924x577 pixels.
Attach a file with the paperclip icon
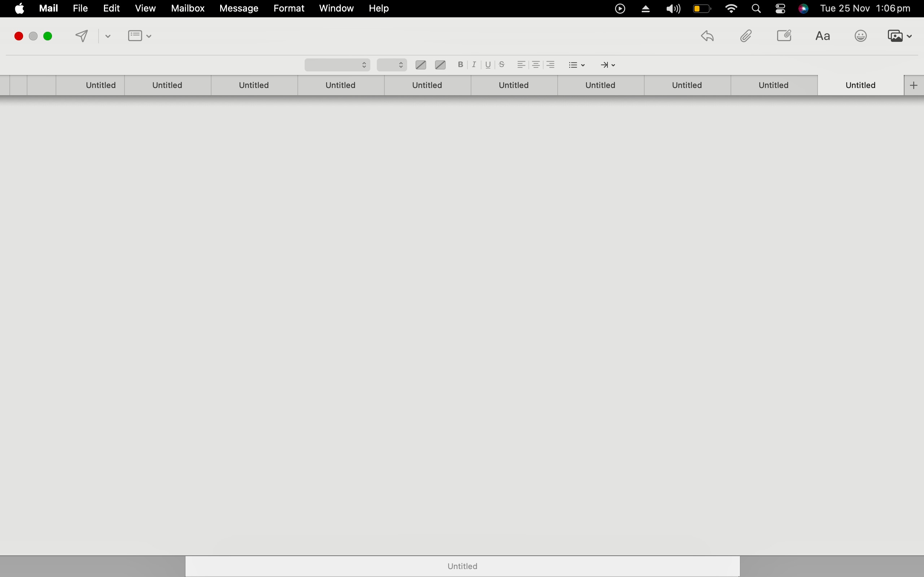(x=746, y=36)
